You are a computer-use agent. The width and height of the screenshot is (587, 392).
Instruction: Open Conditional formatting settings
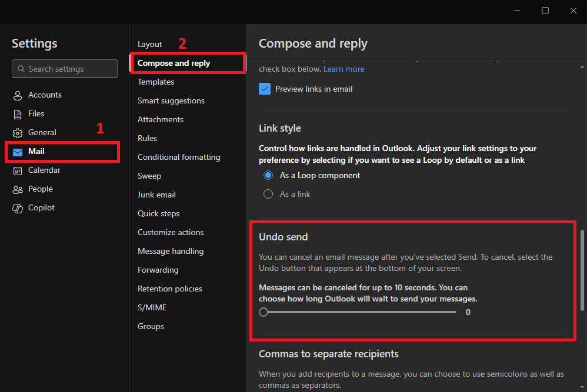tap(179, 157)
